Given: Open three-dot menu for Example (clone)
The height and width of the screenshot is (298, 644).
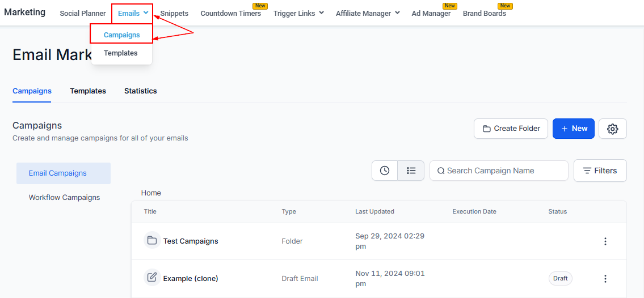Looking at the screenshot, I should (x=605, y=279).
